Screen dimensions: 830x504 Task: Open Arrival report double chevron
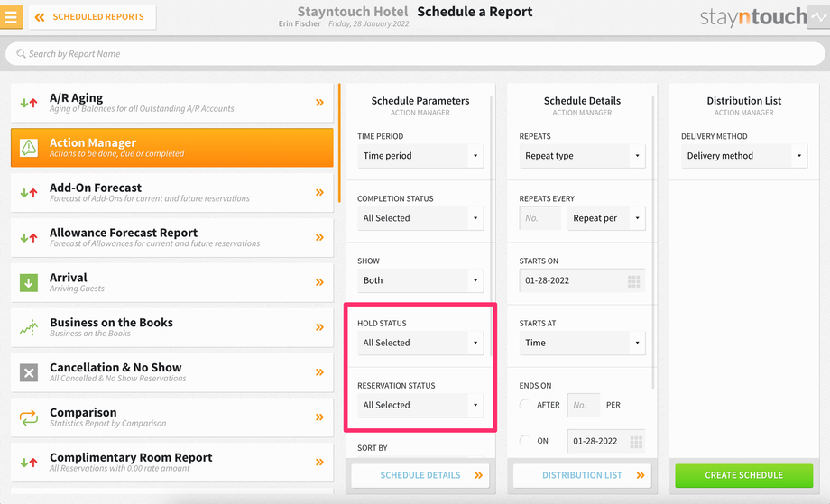[x=319, y=282]
